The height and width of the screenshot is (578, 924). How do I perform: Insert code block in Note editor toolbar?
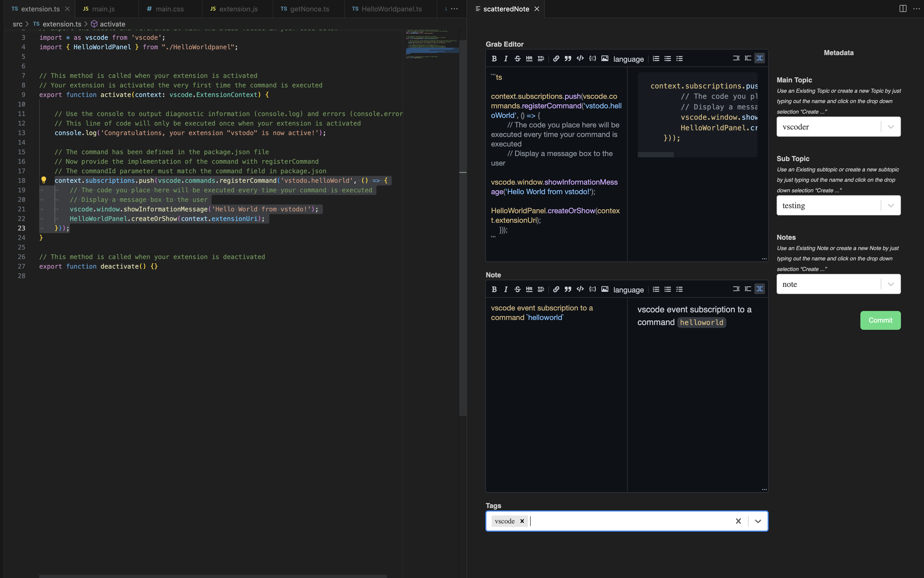pyautogui.click(x=592, y=289)
